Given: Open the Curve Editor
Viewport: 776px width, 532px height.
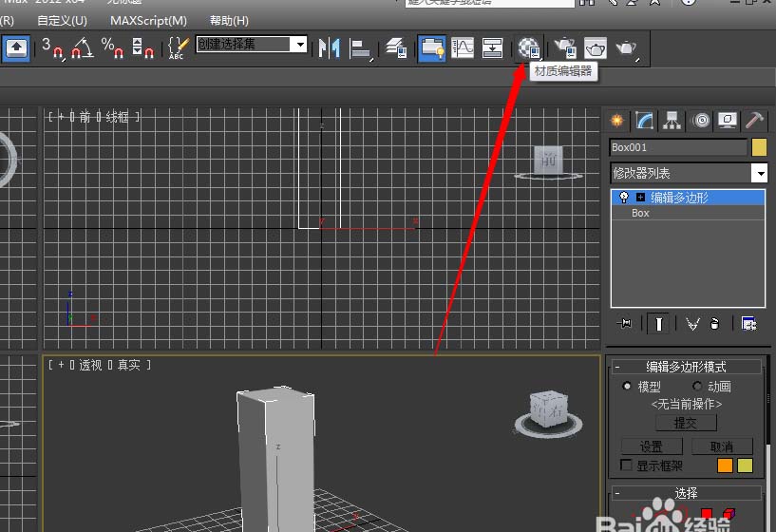Looking at the screenshot, I should click(463, 48).
